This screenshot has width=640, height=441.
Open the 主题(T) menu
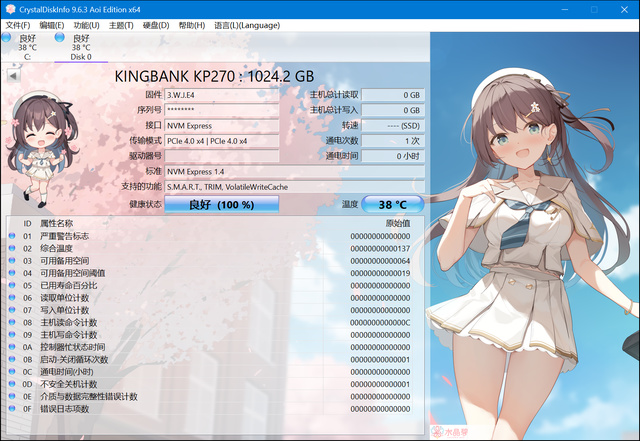tap(121, 25)
